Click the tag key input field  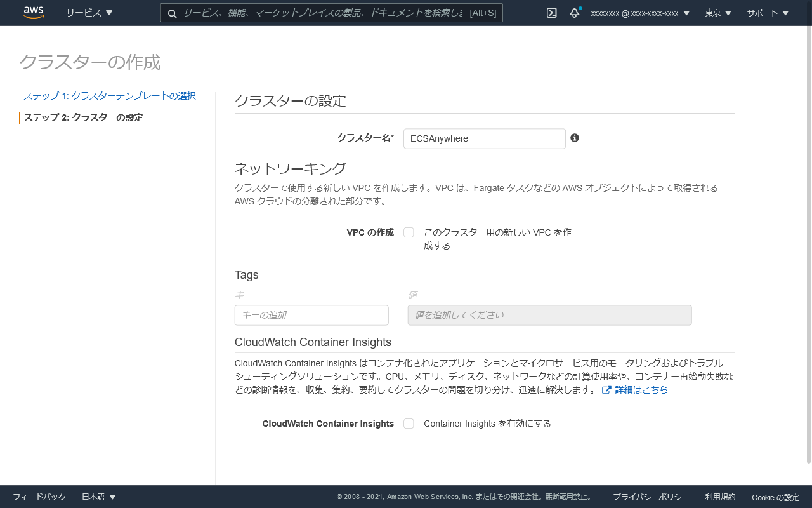[x=311, y=315]
